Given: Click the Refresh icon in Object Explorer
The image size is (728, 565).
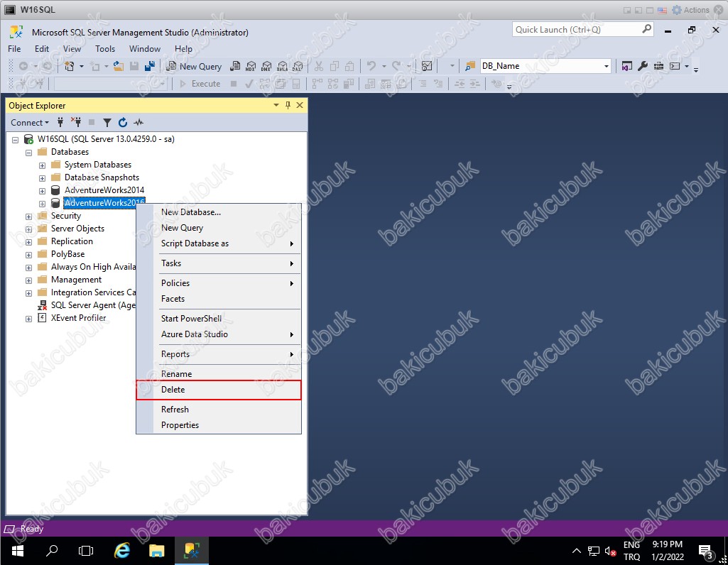Looking at the screenshot, I should click(123, 123).
